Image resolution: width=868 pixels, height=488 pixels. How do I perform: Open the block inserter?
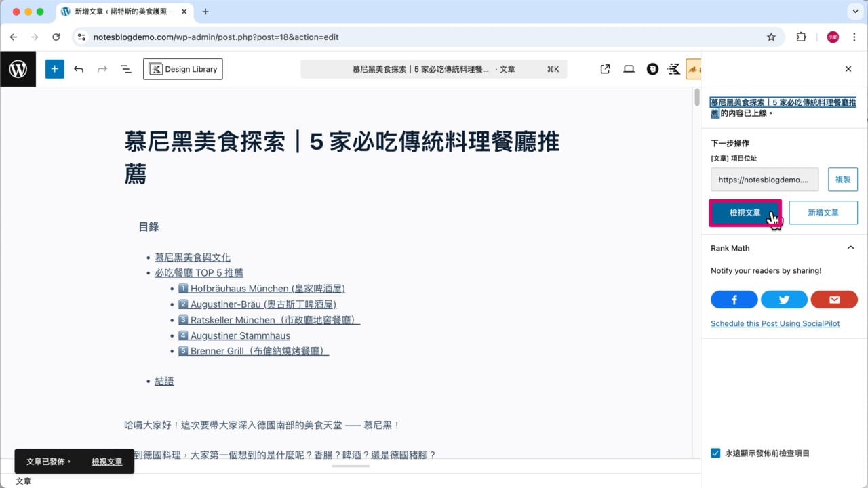(x=54, y=68)
